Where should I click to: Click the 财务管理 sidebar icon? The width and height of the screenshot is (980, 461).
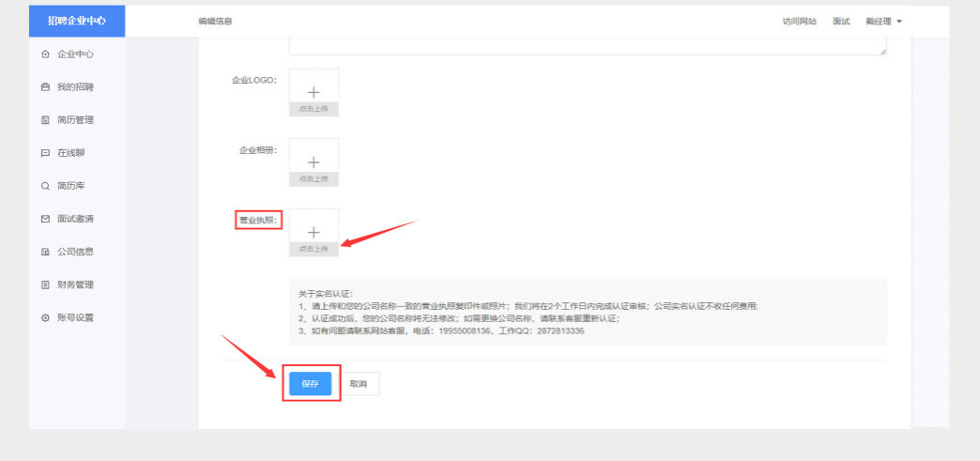coord(45,284)
